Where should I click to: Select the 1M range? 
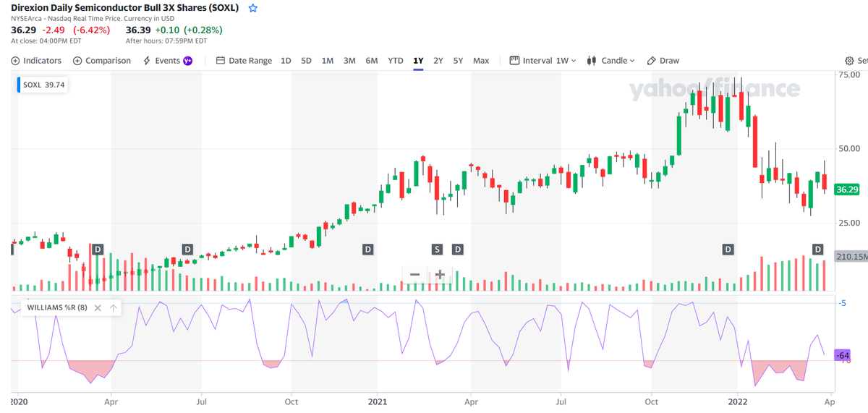click(x=328, y=61)
